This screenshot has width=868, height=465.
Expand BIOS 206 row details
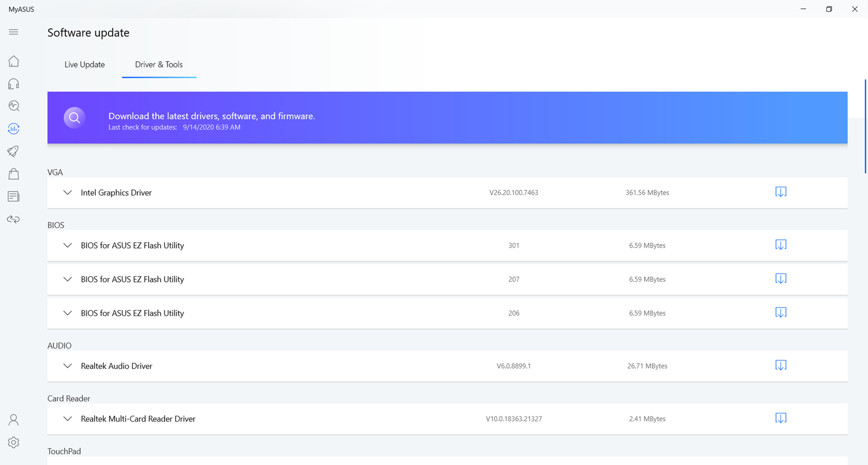click(67, 313)
